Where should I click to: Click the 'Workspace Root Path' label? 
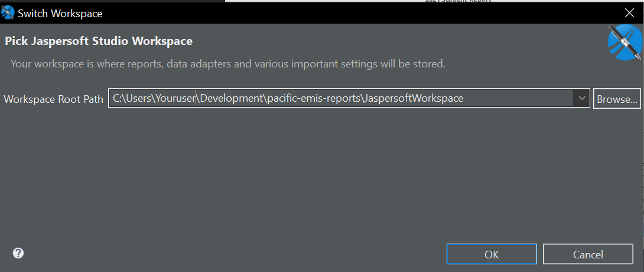coord(53,99)
